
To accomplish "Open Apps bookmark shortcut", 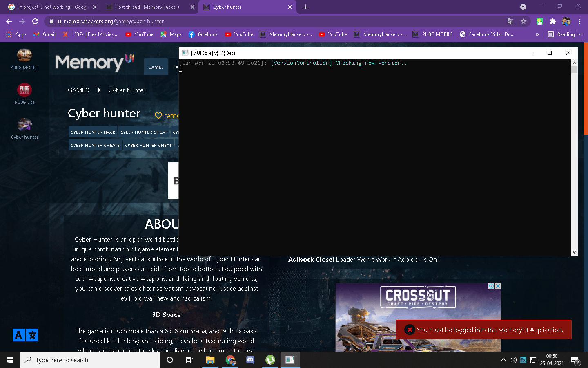I will 16,34.
